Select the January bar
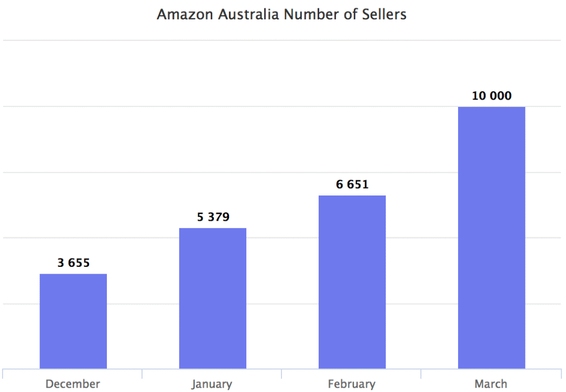 click(x=213, y=298)
